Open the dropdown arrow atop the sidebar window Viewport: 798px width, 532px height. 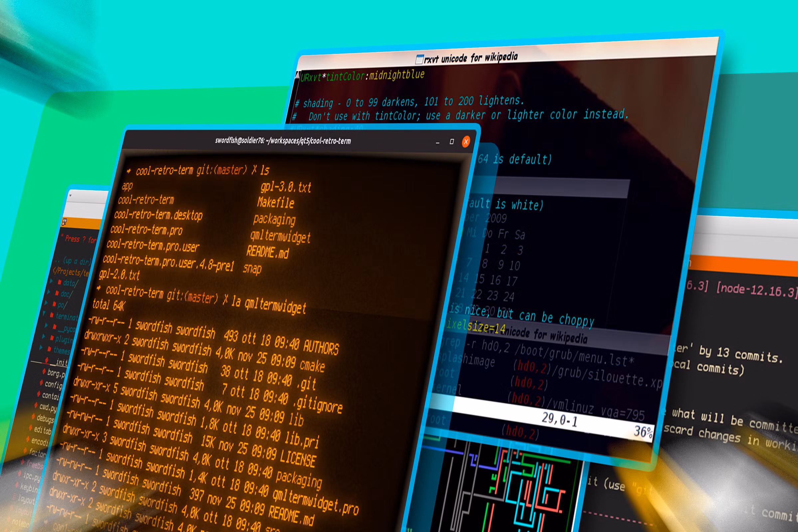click(x=70, y=196)
